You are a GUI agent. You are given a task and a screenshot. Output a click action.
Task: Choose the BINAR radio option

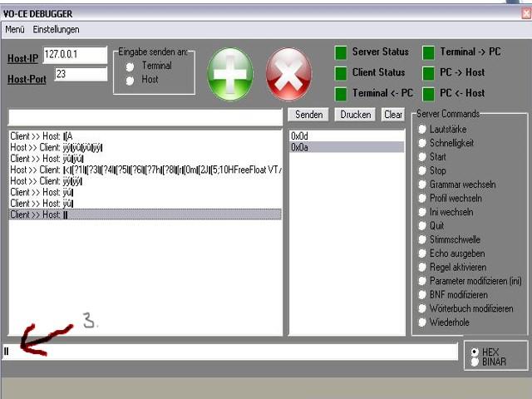coord(475,362)
